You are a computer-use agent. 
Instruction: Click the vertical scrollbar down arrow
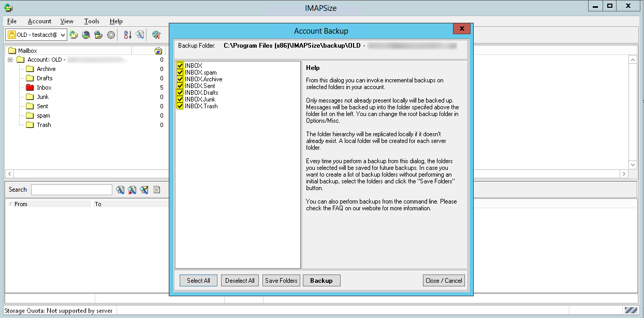[633, 165]
